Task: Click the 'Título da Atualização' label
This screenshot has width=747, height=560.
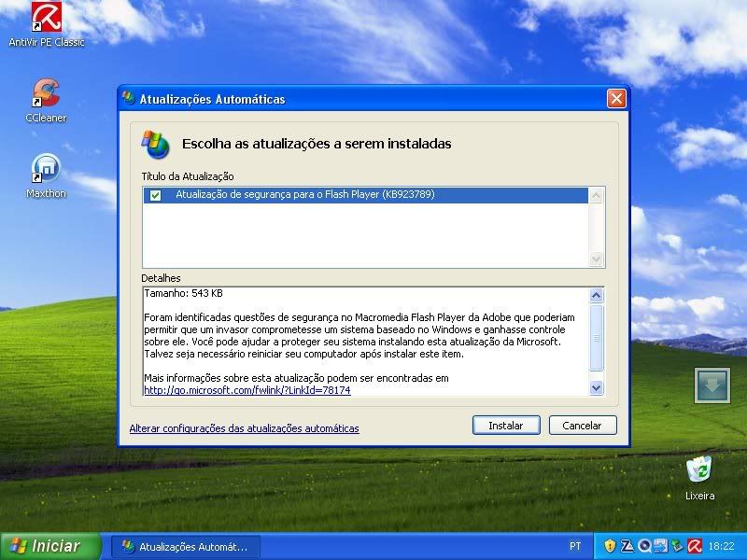Action: (188, 176)
